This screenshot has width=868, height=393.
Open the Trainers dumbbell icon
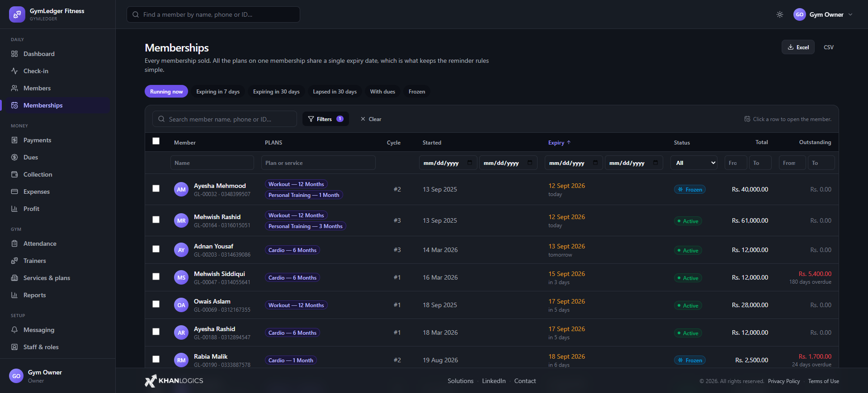click(14, 261)
